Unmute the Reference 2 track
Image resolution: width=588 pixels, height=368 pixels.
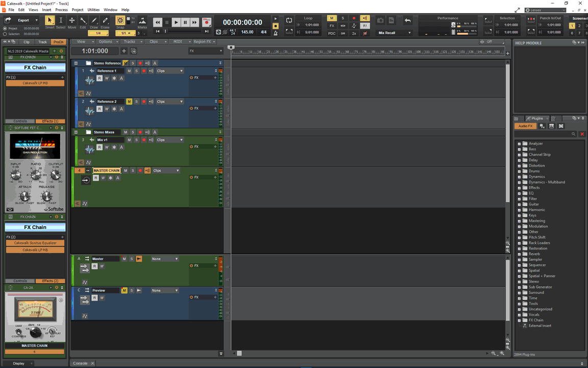[129, 101]
